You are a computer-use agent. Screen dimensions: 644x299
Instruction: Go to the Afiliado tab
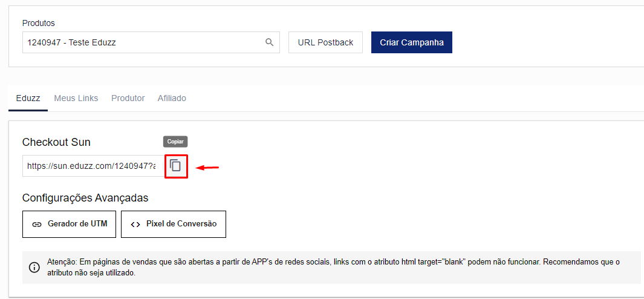click(172, 98)
